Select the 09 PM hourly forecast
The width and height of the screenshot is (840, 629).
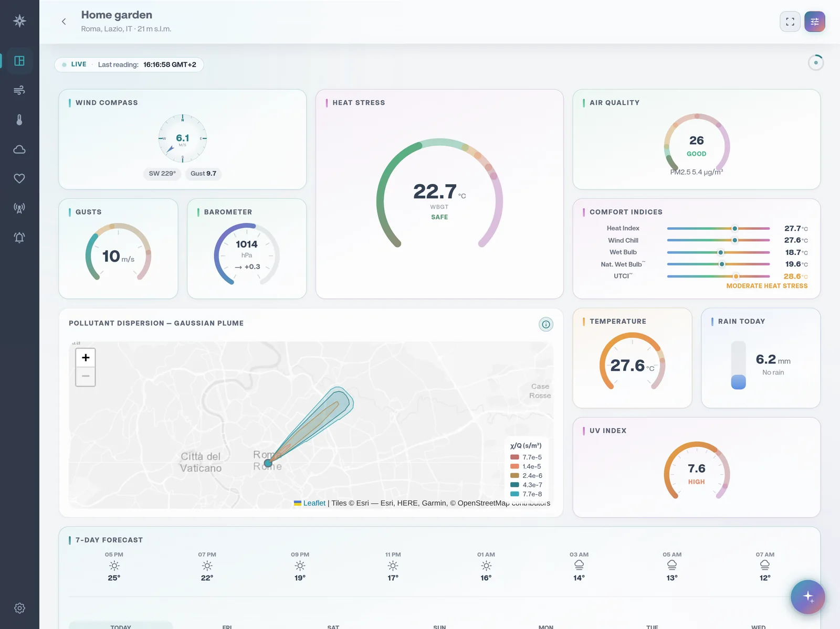click(x=300, y=567)
